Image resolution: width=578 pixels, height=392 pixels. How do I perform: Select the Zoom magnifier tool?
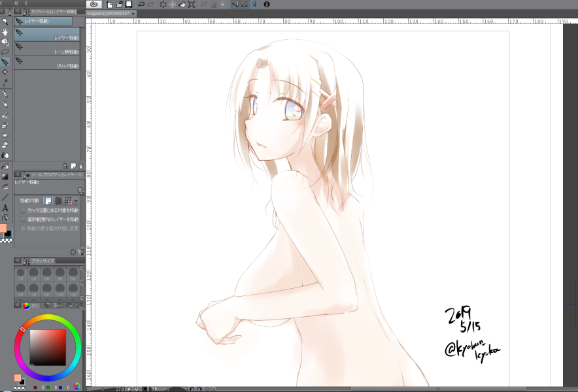click(x=5, y=22)
